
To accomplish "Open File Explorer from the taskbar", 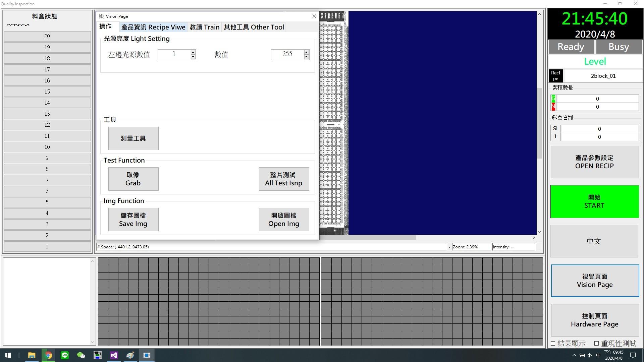I will coord(32,355).
